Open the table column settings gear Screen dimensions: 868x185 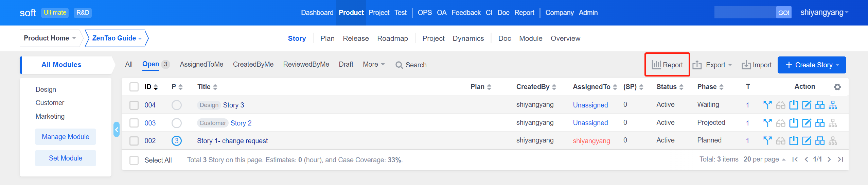(x=837, y=87)
